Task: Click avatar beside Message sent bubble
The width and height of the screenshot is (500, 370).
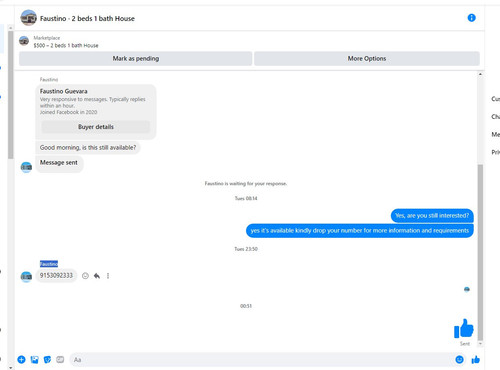Action: (26, 167)
